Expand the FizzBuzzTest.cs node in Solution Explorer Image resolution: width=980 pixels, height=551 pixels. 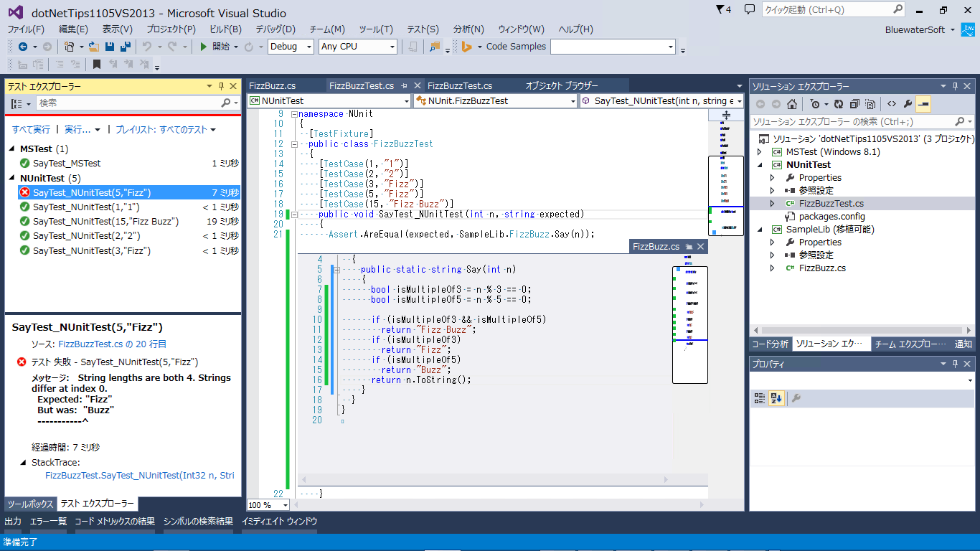click(773, 204)
